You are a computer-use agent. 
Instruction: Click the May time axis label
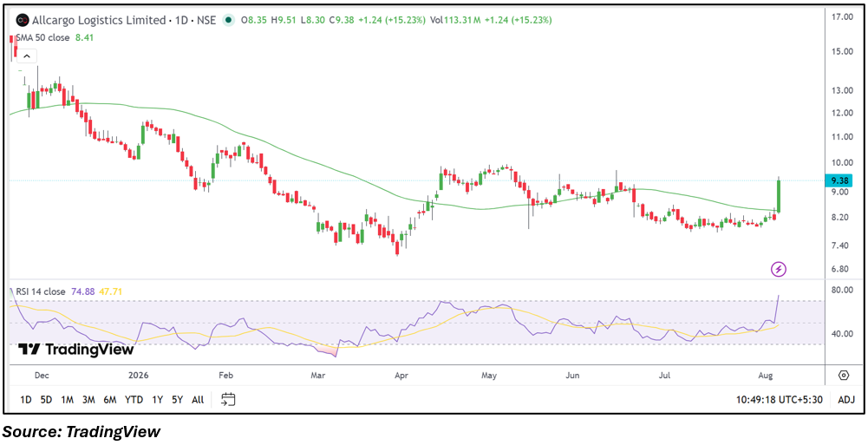click(x=489, y=376)
